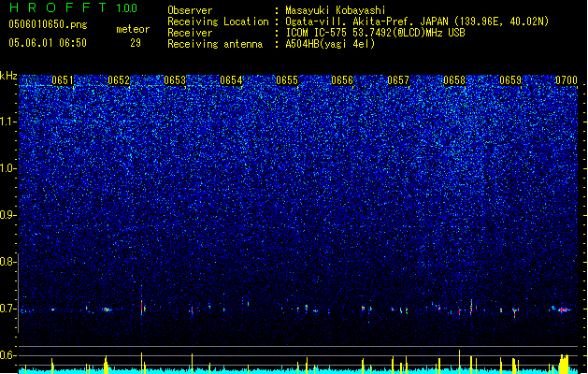Select the ICOM IC-575 53.7492 MHz receiver text
The width and height of the screenshot is (588, 374).
[375, 33]
